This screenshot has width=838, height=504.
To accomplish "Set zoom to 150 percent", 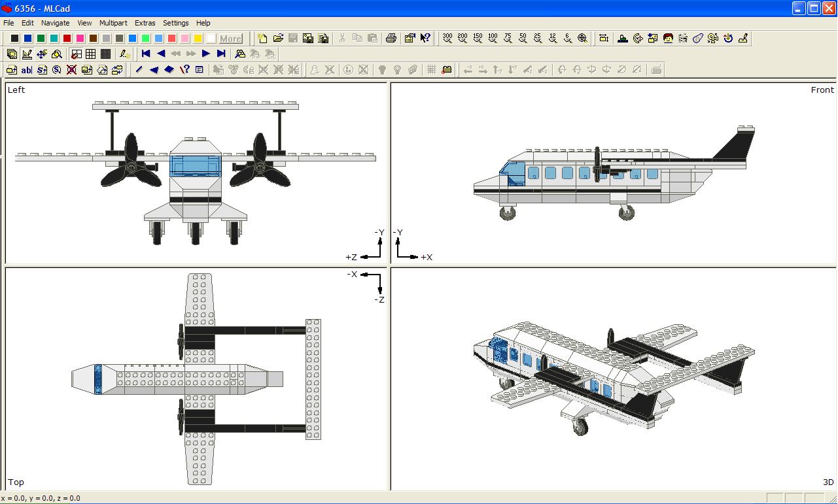I will (478, 39).
